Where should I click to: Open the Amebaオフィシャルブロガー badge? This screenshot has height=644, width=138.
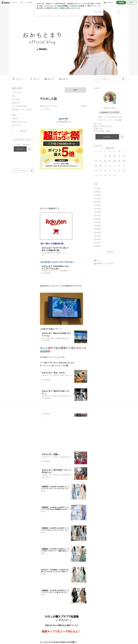(110, 112)
